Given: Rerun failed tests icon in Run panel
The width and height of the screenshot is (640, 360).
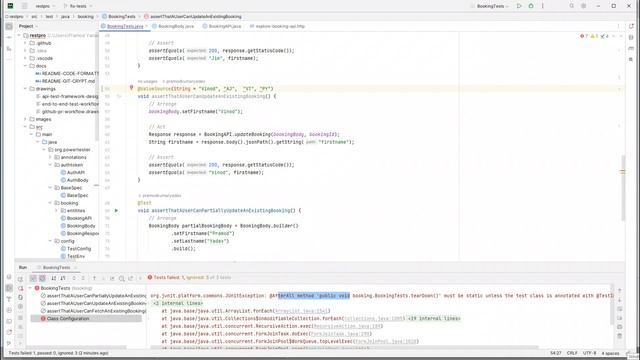Looking at the screenshot, I should [20, 288].
